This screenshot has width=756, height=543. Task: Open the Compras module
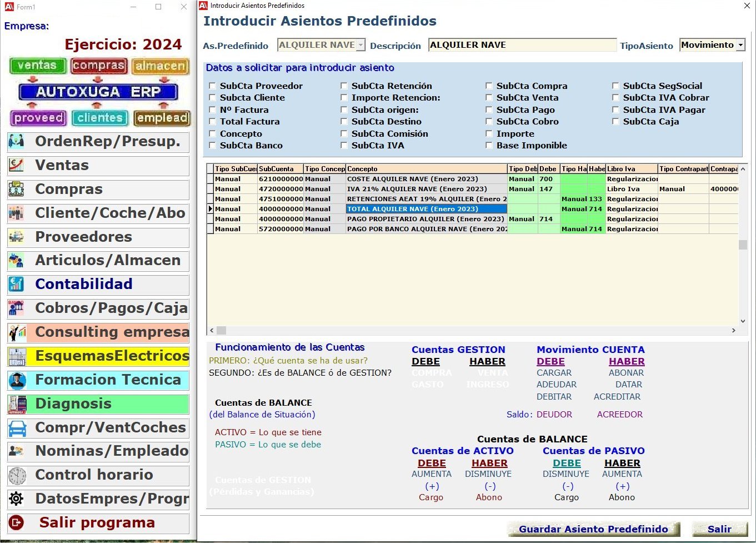[98, 190]
